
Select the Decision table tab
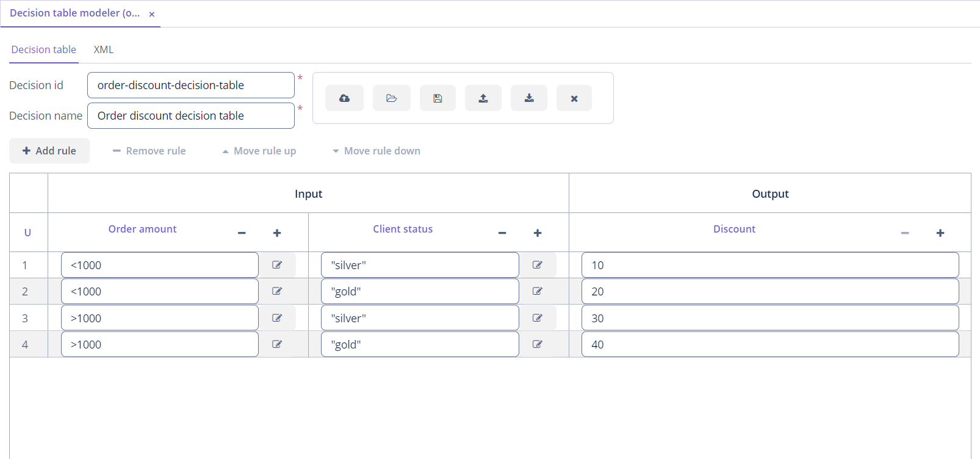coord(44,49)
